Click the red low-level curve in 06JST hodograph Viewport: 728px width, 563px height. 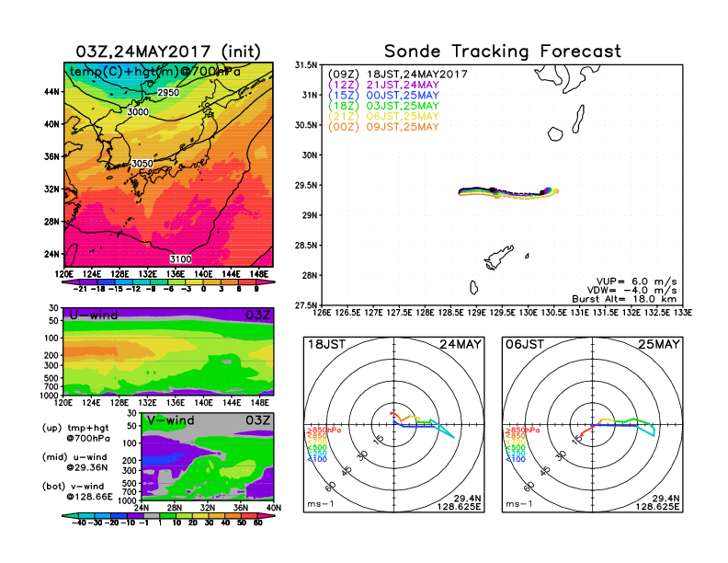(585, 431)
